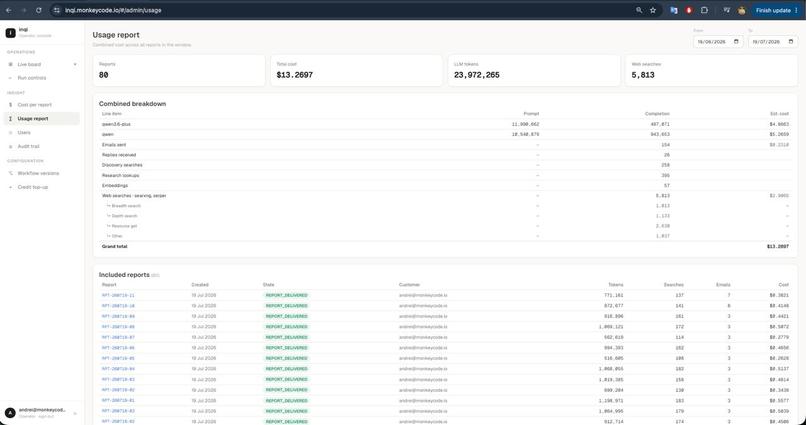Click the Embeddings line item

pos(115,186)
